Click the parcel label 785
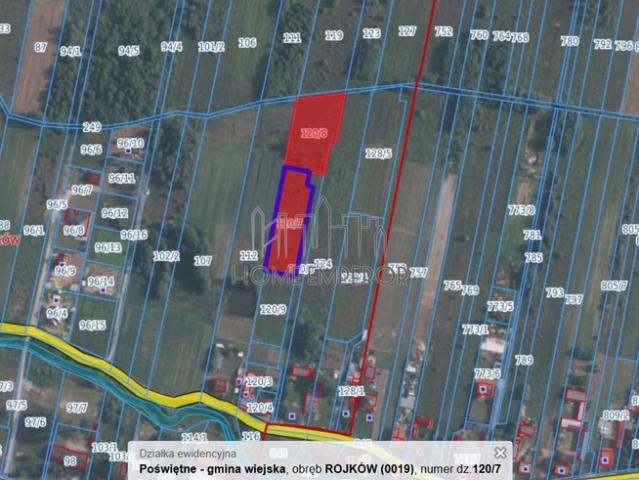639x480 pixels. (533, 258)
